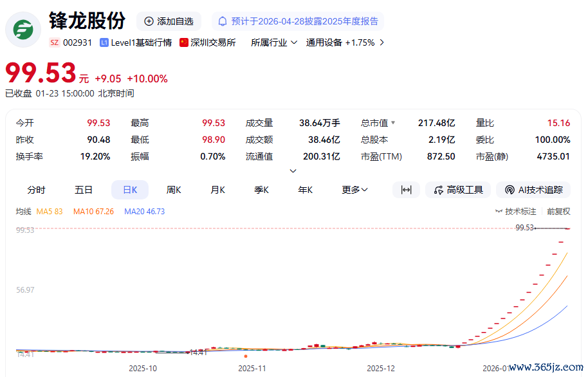
Task: Click the China flag icon beside 深圳交易所
Action: [184, 42]
